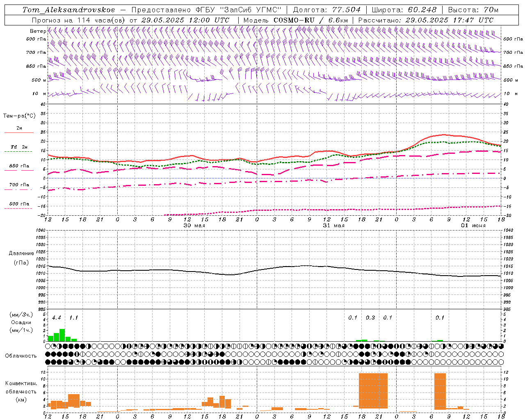Click the model name COSMO-RU
This screenshot has width=525, height=420.
[x=294, y=20]
